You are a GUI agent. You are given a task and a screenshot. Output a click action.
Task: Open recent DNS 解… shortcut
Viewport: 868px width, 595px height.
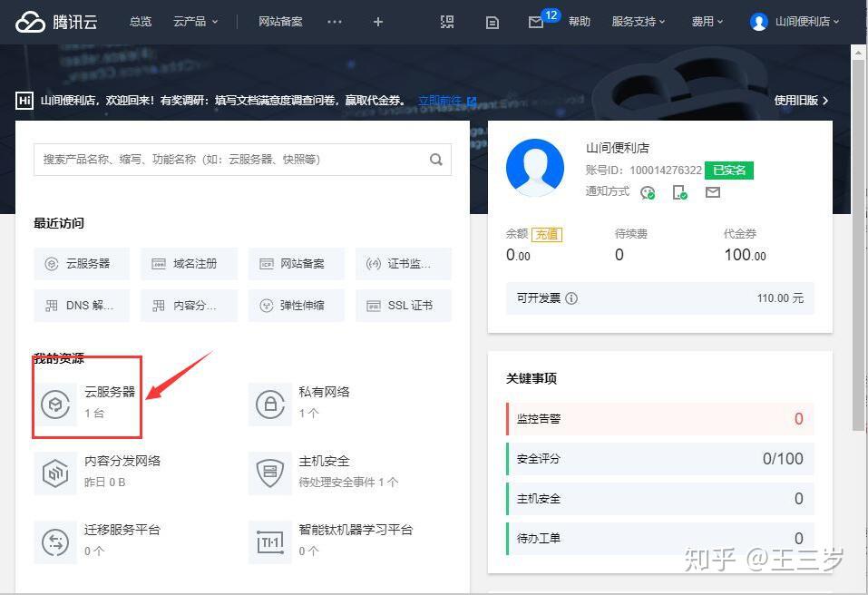point(82,306)
